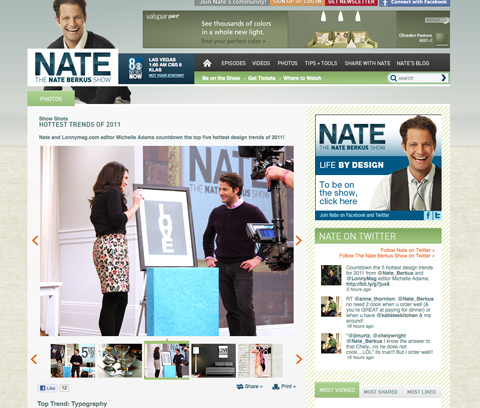Show previous photo with left orange arrow
The width and height of the screenshot is (480, 408).
point(35,240)
